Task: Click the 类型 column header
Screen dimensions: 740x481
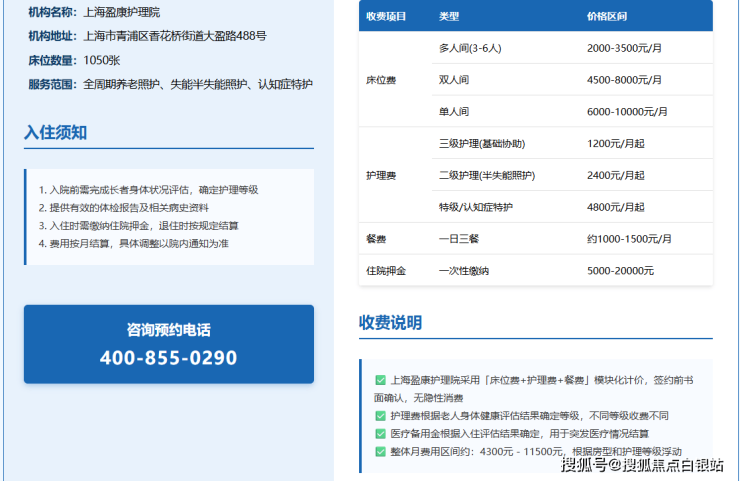Action: point(449,17)
